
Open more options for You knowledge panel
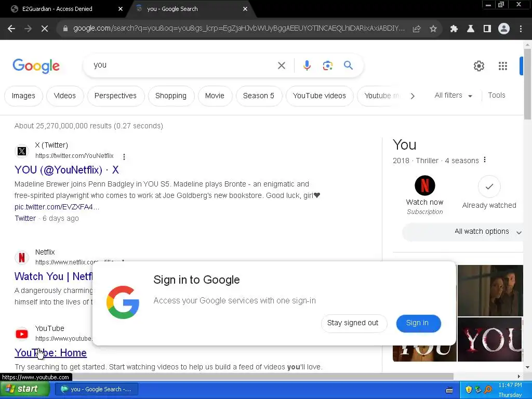click(485, 160)
